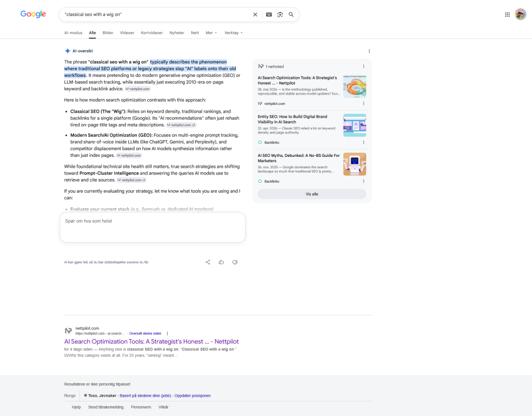Expand the Mer dropdown in search tabs
The image size is (532, 416).
coord(211,33)
